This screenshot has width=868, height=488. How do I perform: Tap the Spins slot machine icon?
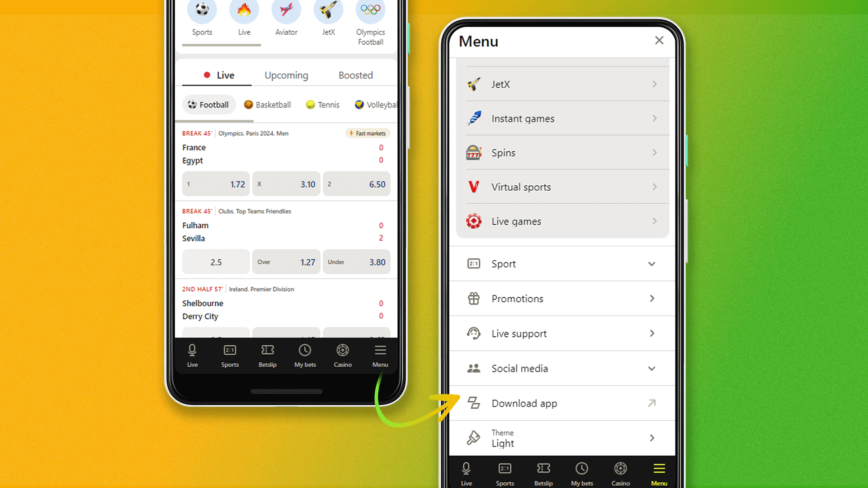pyautogui.click(x=473, y=153)
